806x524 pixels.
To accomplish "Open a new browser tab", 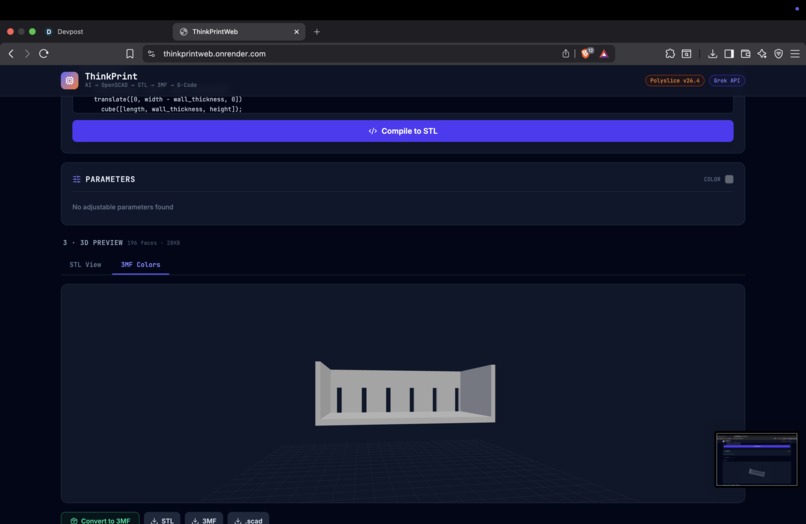I will tap(317, 31).
